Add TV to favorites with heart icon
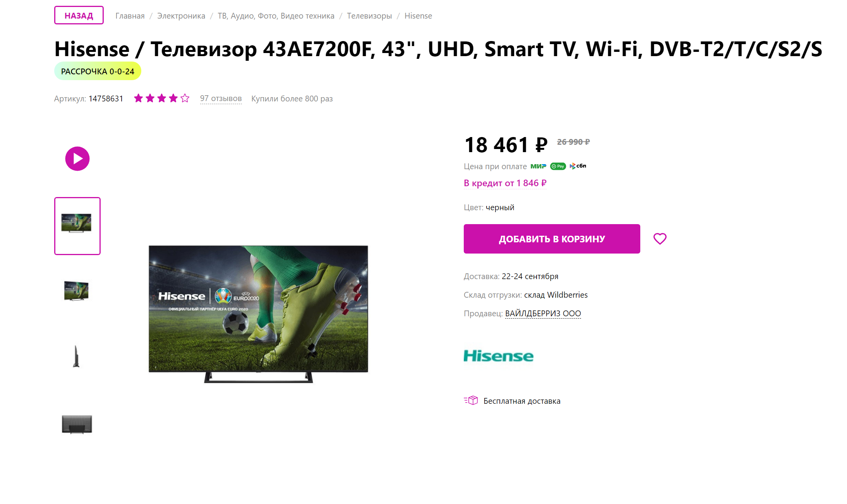 click(x=660, y=239)
